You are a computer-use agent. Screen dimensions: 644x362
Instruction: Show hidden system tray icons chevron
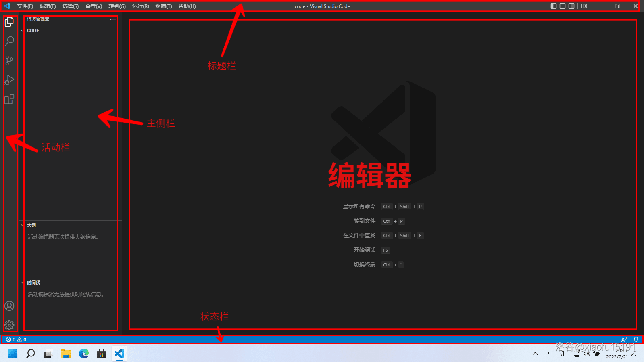tap(535, 354)
